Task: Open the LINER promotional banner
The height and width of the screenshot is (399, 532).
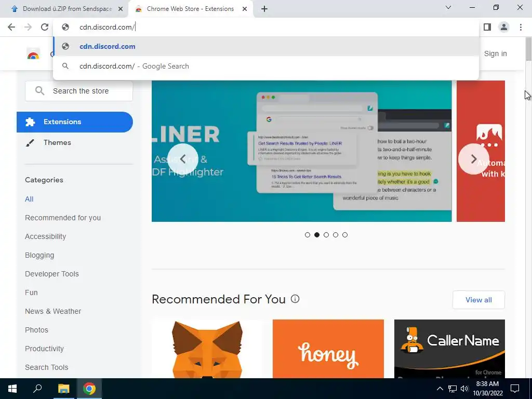Action: 302,151
